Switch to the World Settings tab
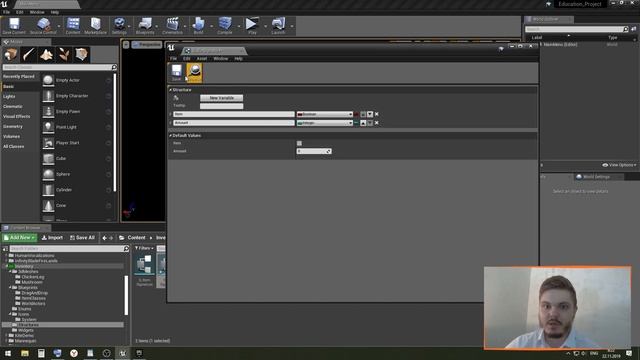This screenshot has height=360, width=640. coord(596,177)
